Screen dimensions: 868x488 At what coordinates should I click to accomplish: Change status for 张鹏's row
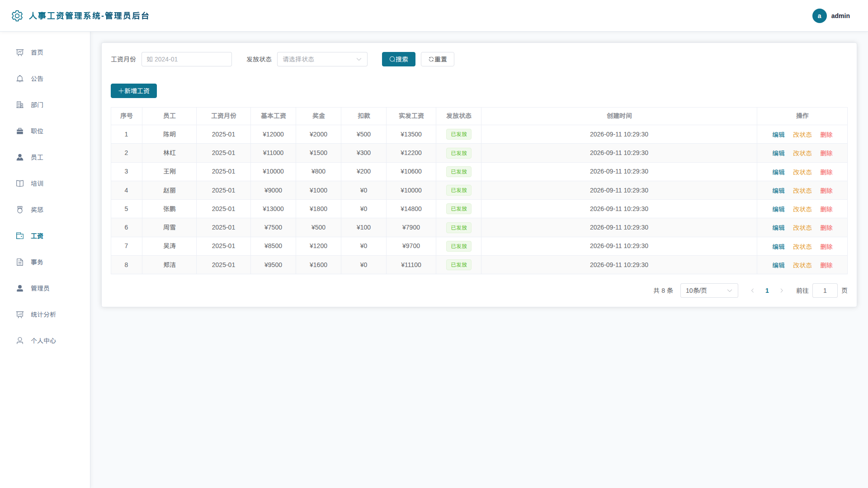tap(802, 209)
